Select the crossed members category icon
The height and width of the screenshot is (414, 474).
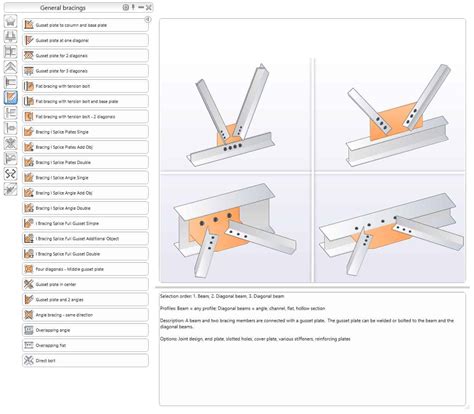point(10,143)
